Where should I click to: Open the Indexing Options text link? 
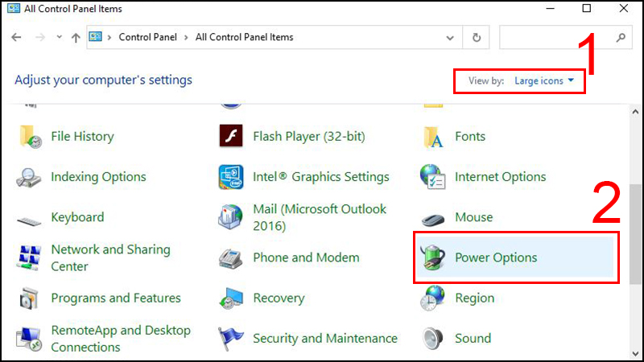point(98,177)
